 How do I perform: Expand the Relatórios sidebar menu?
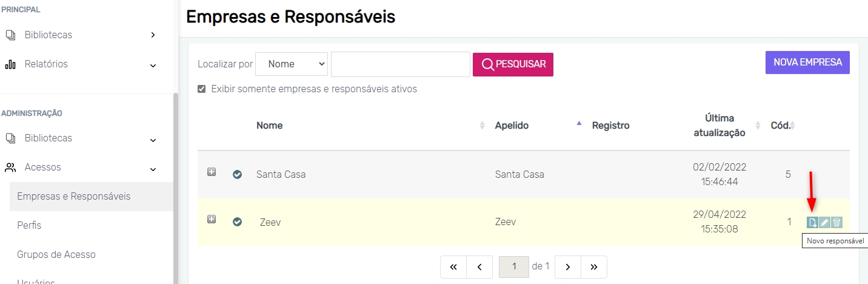[x=153, y=65]
